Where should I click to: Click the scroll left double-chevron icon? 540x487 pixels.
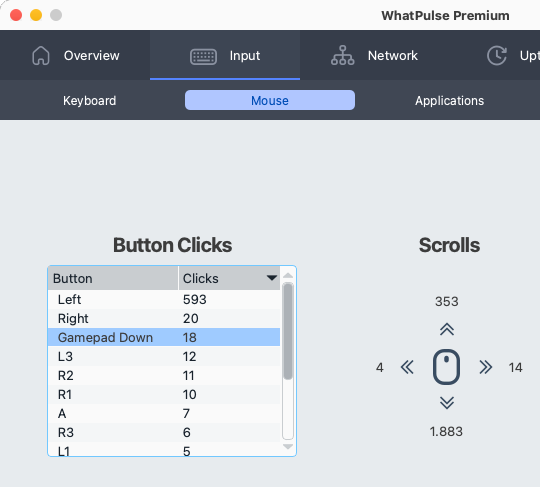407,367
